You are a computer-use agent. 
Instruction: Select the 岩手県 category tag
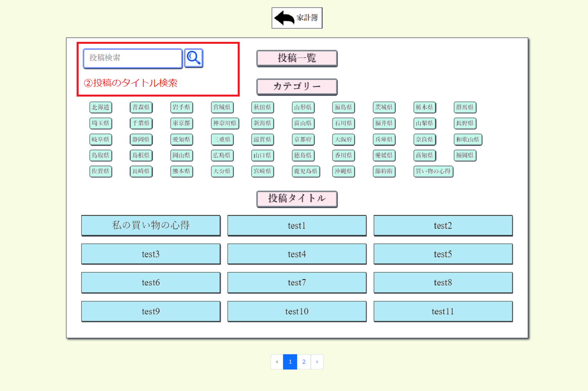(182, 108)
